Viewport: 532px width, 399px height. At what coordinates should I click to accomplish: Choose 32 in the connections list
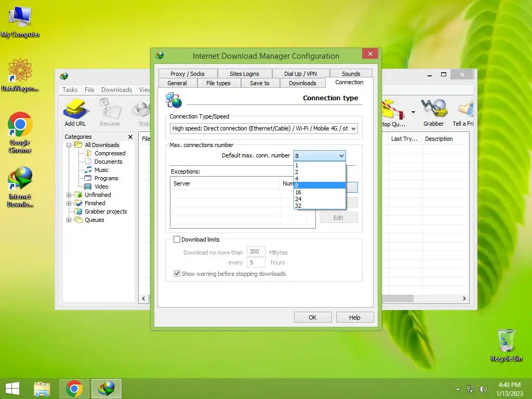point(320,206)
